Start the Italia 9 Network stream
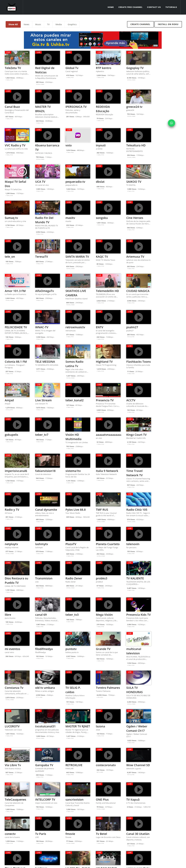186x868 pixels. click(108, 461)
